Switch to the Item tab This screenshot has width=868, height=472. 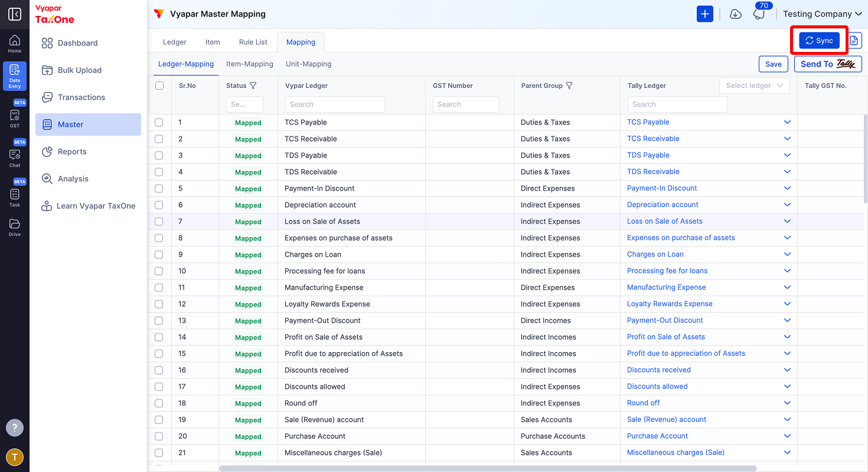213,42
